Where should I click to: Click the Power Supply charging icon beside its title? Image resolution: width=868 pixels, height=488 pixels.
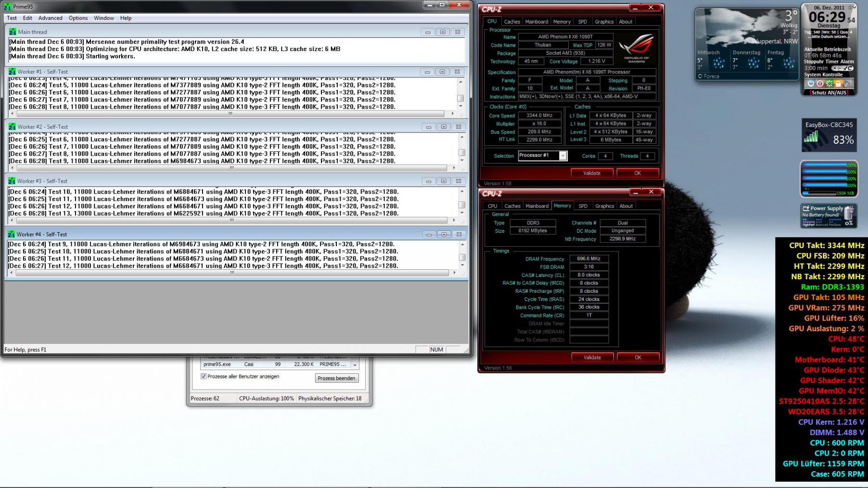(806, 208)
